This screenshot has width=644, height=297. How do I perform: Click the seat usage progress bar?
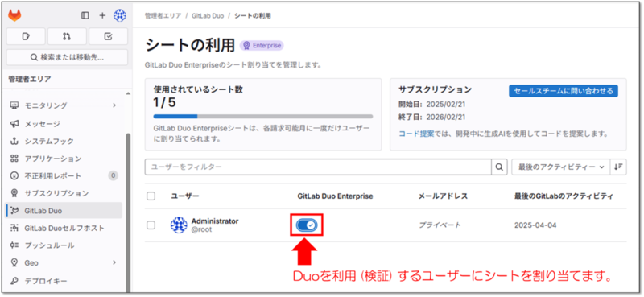(263, 116)
